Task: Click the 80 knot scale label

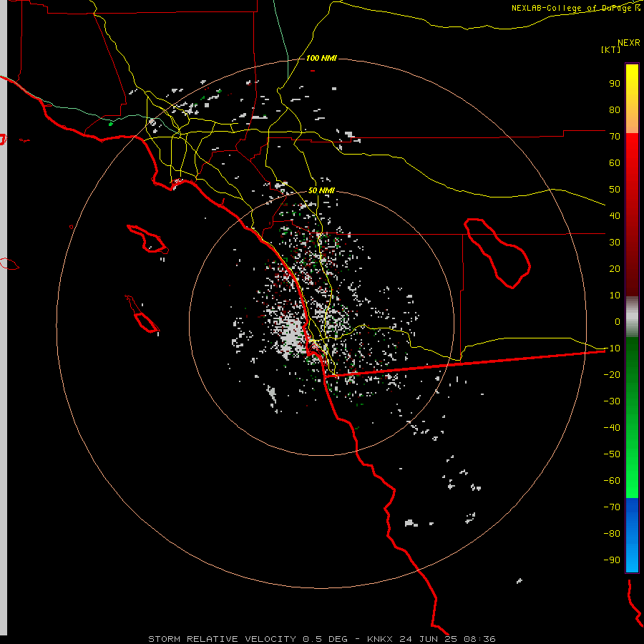Action: [x=615, y=110]
